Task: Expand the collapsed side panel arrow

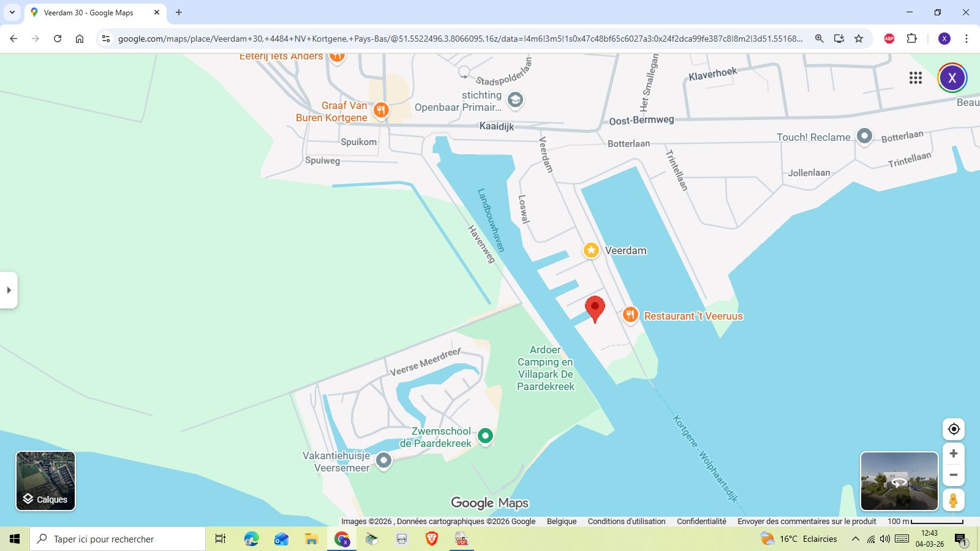Action: 9,290
